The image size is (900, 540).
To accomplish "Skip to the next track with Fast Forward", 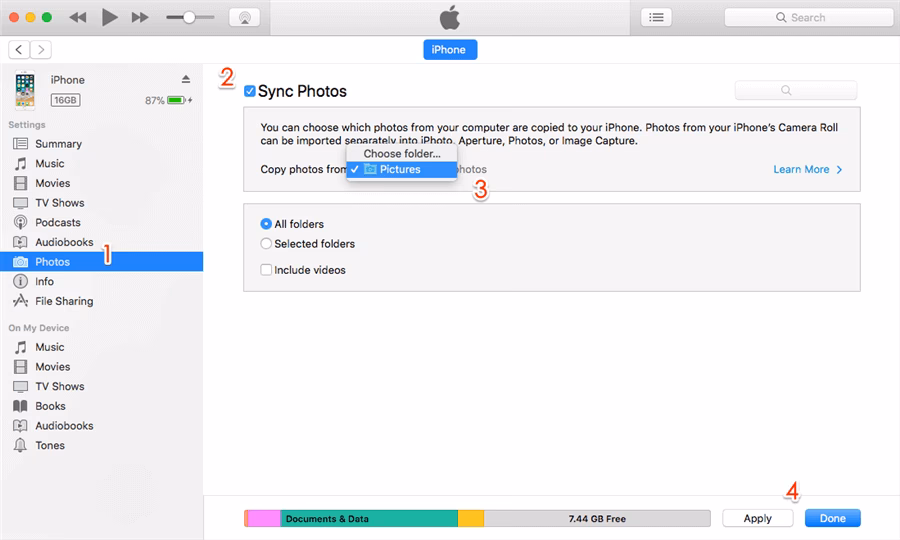I will (x=140, y=17).
